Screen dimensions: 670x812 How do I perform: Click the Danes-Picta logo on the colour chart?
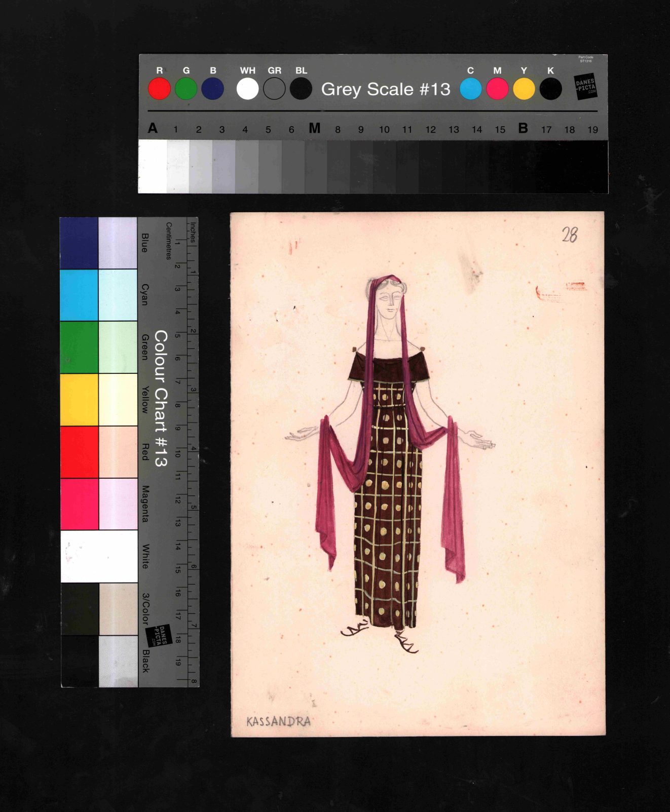pyautogui.click(x=159, y=636)
